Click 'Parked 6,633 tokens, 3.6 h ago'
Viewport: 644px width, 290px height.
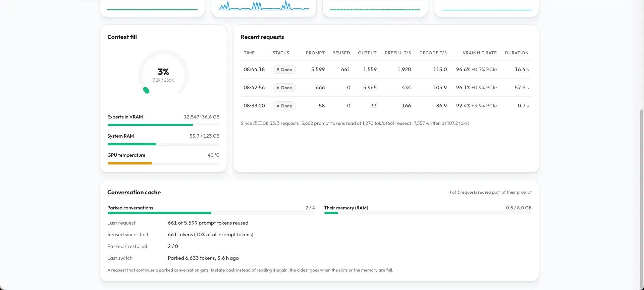point(203,258)
